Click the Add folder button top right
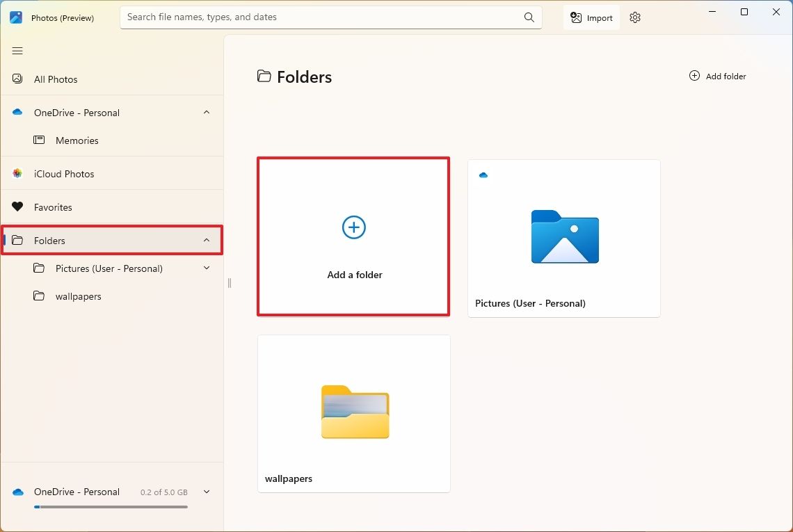This screenshot has width=793, height=532. pos(717,76)
